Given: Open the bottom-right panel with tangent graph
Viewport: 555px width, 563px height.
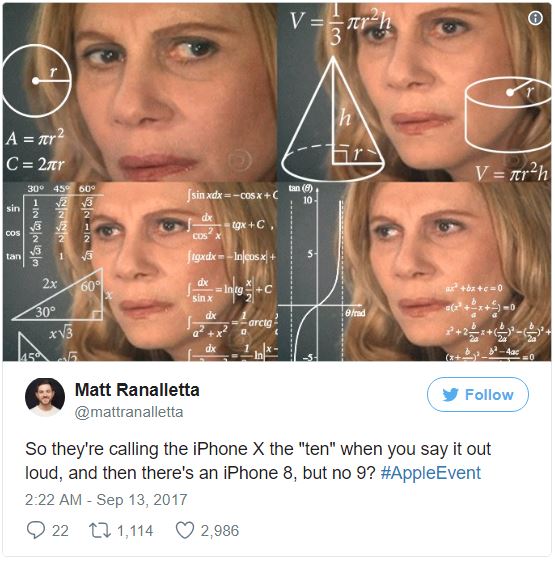Looking at the screenshot, I should 414,271.
